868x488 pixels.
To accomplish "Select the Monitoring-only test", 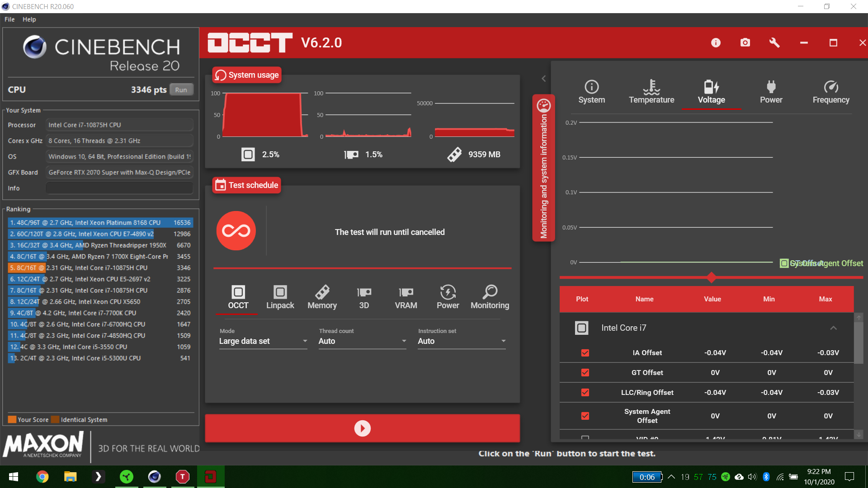I will coord(490,297).
